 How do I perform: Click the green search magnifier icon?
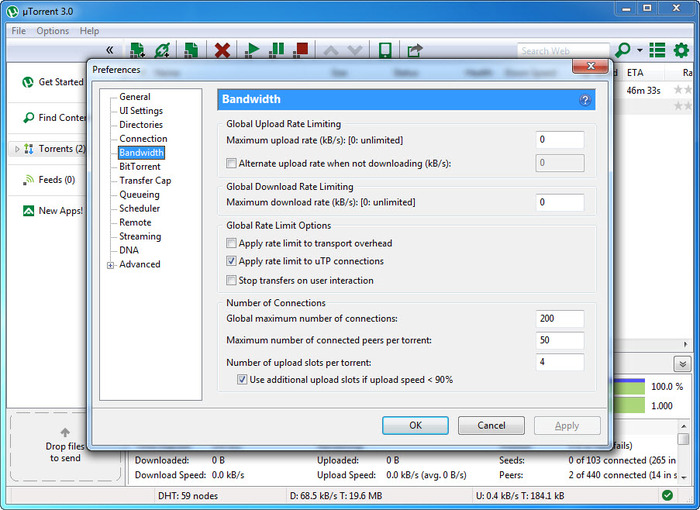tap(622, 50)
